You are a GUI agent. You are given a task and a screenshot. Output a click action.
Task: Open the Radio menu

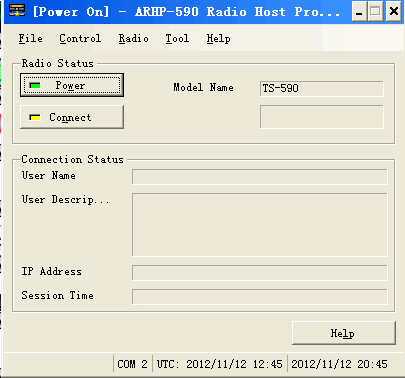point(134,39)
